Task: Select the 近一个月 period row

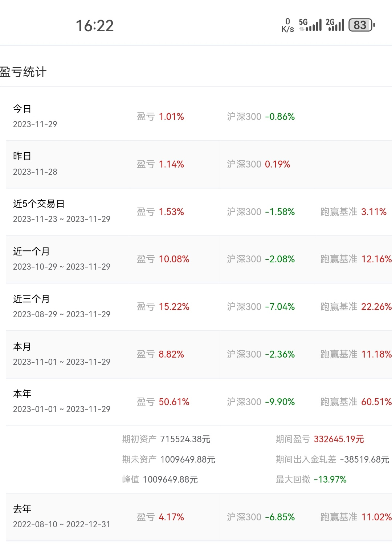Action: click(196, 259)
